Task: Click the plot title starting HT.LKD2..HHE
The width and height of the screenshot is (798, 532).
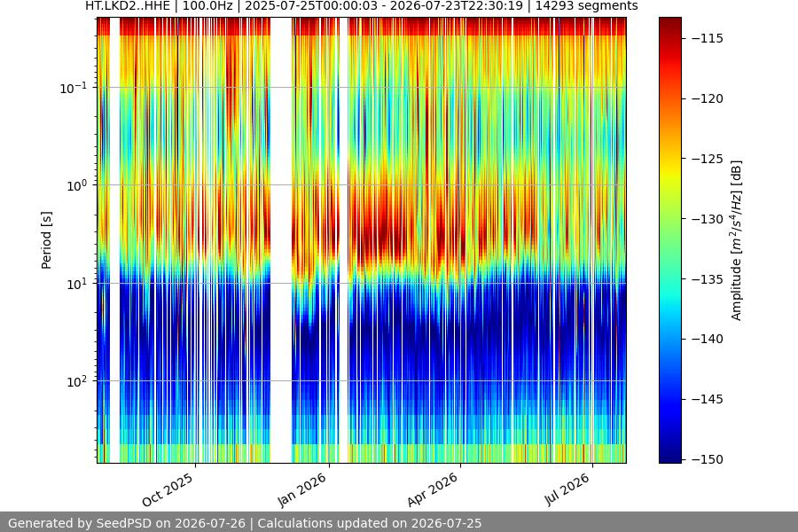Action: (362, 6)
